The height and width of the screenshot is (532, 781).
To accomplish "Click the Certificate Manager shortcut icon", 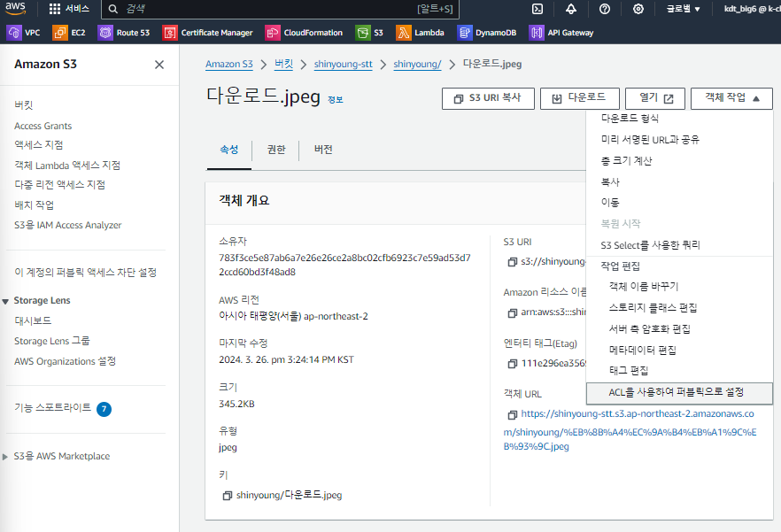I will [170, 33].
